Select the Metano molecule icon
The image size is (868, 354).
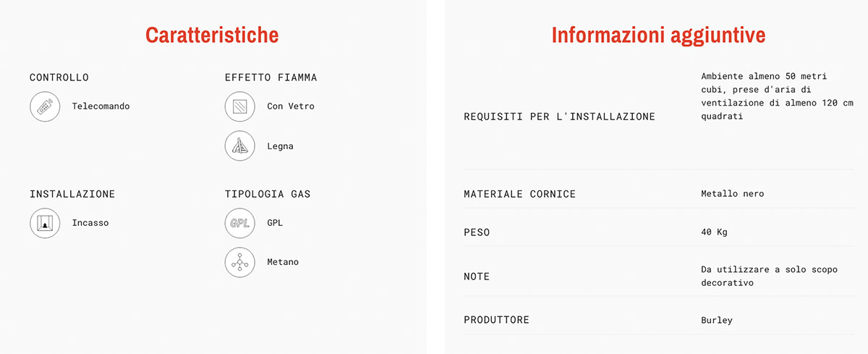click(x=240, y=262)
